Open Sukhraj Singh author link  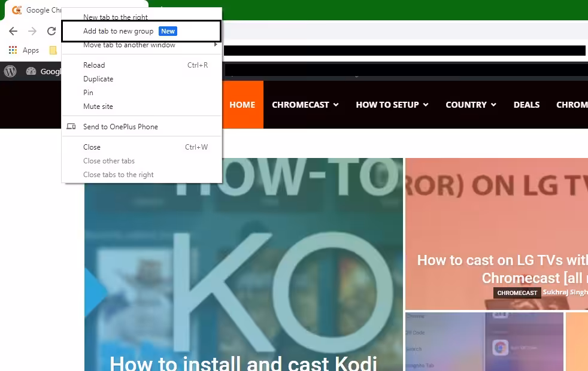point(565,292)
